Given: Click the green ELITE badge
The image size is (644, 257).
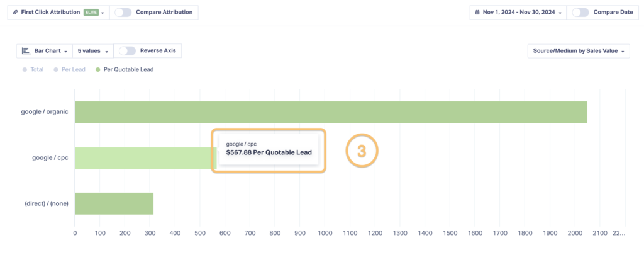Looking at the screenshot, I should click(x=91, y=12).
